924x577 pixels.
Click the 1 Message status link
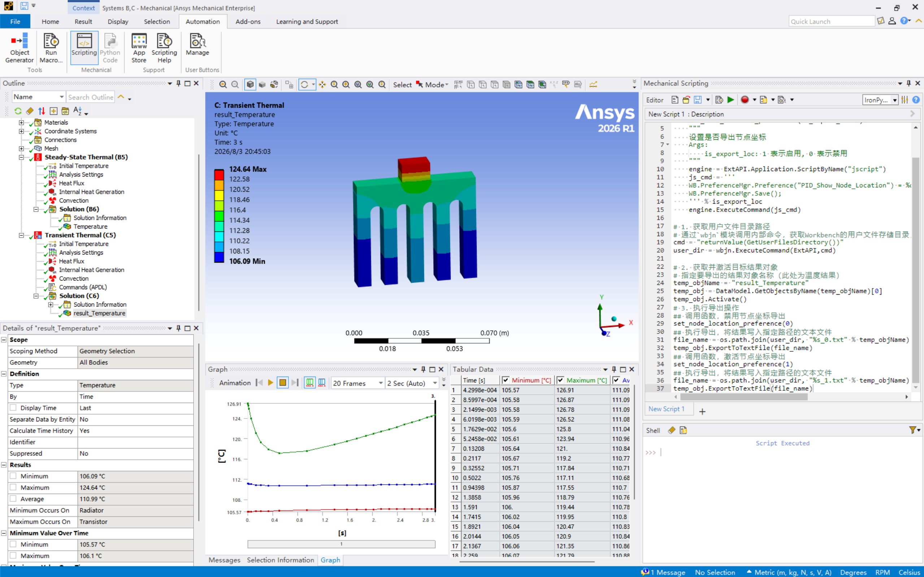click(x=663, y=572)
